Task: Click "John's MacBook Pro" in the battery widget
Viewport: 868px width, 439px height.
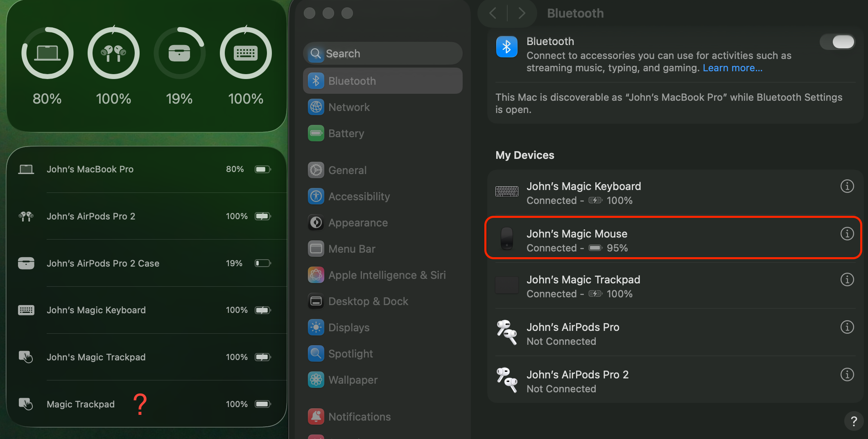Action: (x=90, y=169)
